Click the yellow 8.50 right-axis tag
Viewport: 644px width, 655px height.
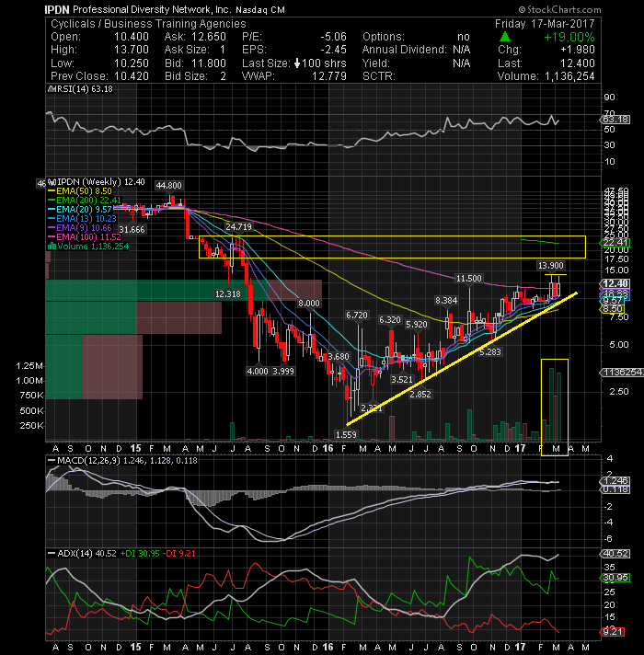[x=612, y=309]
